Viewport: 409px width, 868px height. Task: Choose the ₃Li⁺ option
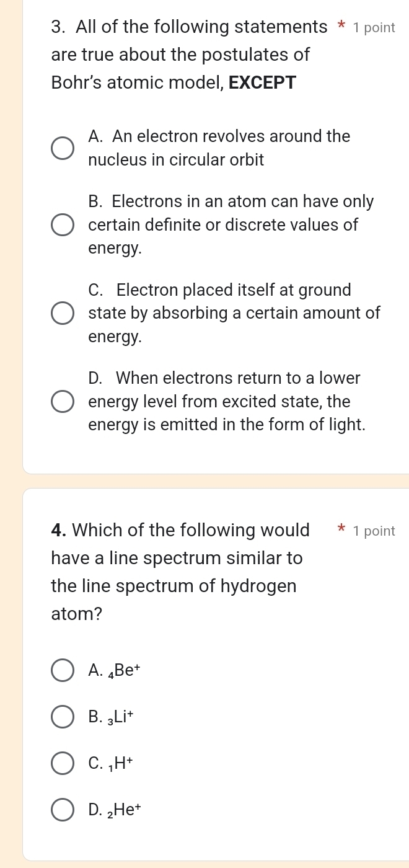point(62,717)
